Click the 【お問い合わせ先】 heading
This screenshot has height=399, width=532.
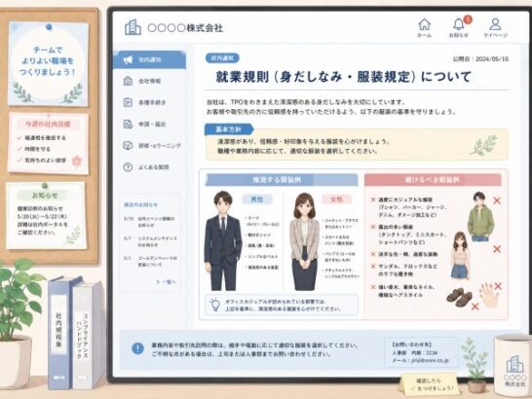tap(412, 345)
